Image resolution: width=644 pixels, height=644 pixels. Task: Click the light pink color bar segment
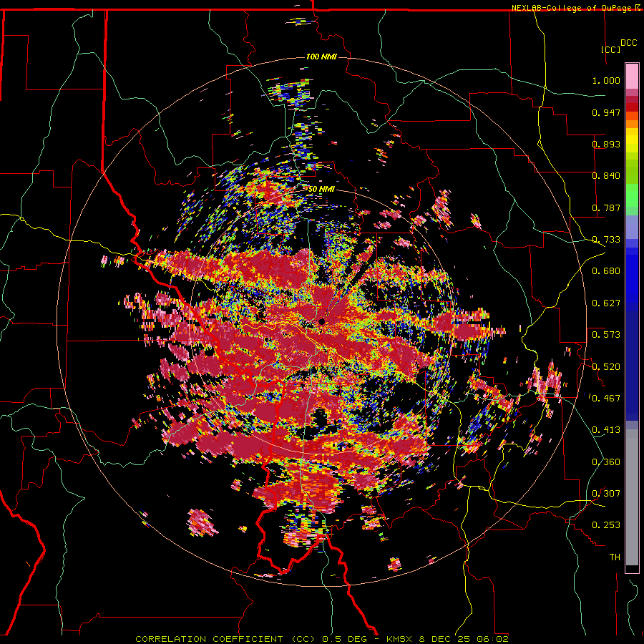632,76
